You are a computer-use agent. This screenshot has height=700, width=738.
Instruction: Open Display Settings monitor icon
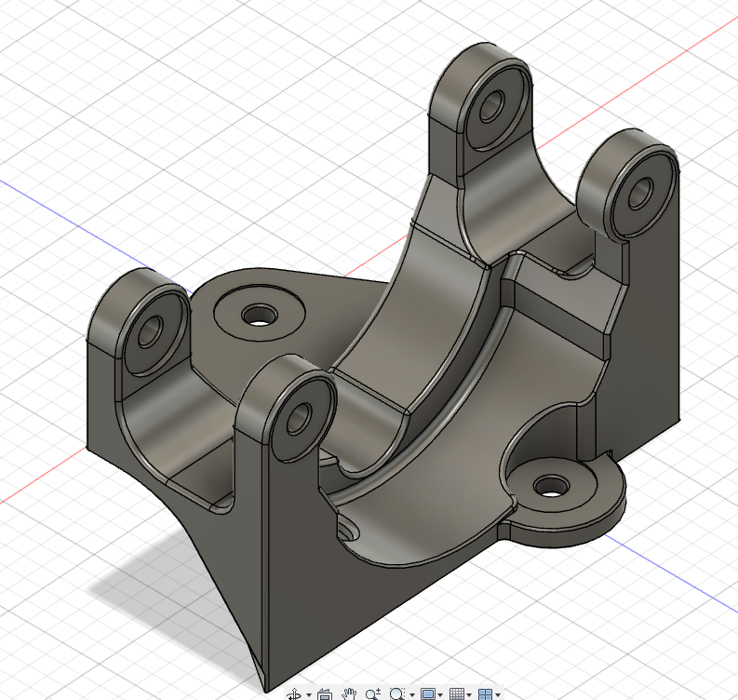click(427, 693)
